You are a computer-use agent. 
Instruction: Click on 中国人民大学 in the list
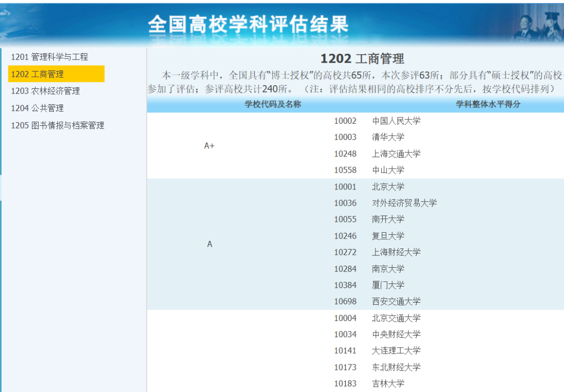click(x=396, y=121)
